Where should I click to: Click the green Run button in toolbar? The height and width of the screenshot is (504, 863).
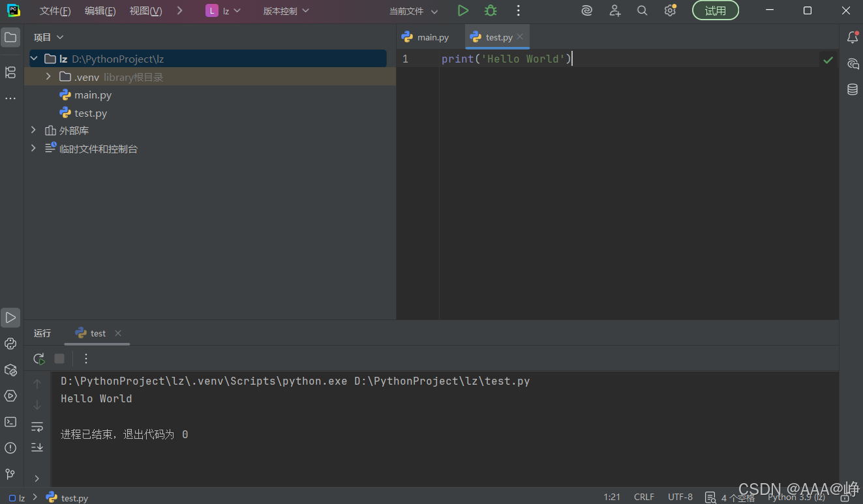pos(462,10)
